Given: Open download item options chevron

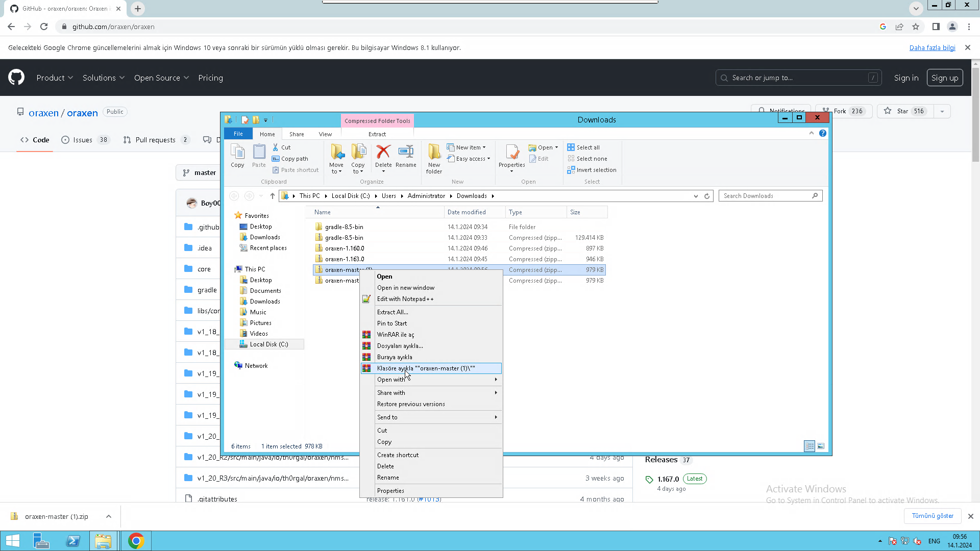Looking at the screenshot, I should point(109,516).
